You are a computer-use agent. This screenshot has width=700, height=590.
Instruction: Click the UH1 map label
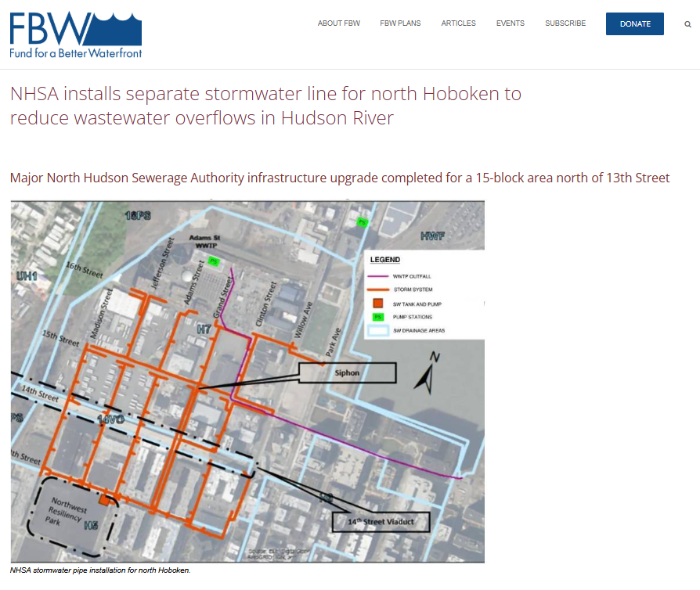[x=27, y=275]
